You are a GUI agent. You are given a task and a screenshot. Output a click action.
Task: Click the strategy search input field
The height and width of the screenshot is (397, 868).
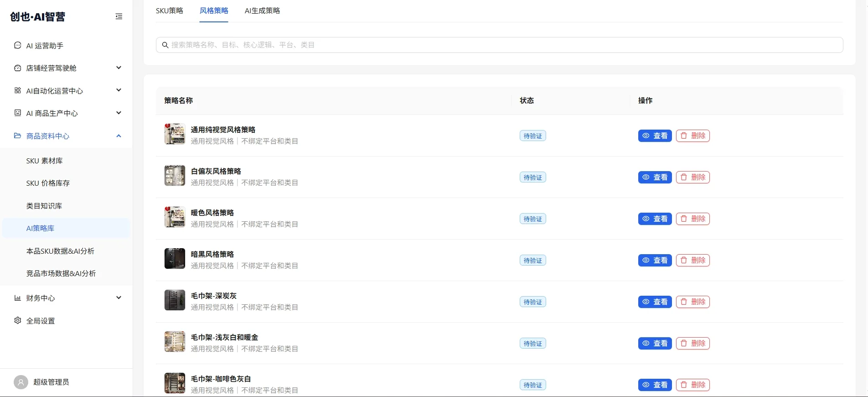pyautogui.click(x=499, y=45)
